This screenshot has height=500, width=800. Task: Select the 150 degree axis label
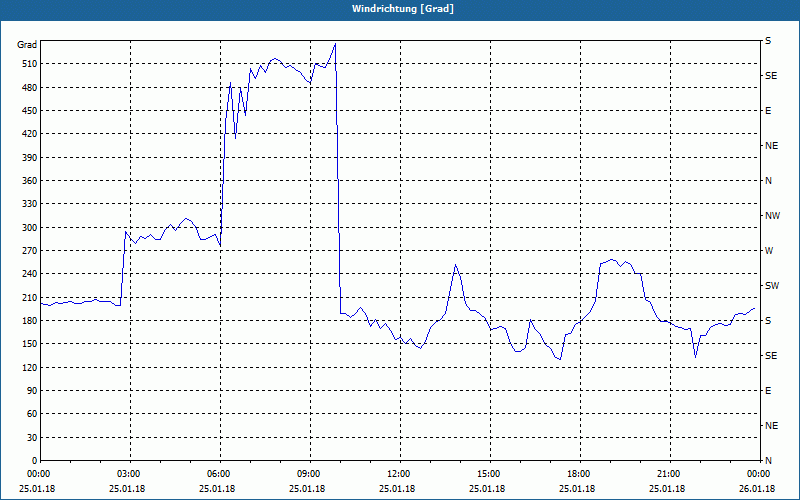[30, 344]
